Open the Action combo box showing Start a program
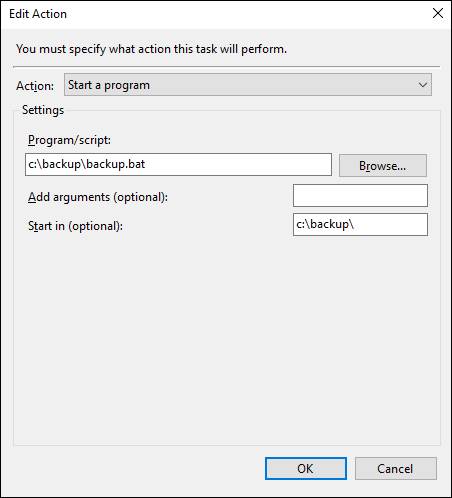Image resolution: width=452 pixels, height=498 pixels. pyautogui.click(x=248, y=85)
